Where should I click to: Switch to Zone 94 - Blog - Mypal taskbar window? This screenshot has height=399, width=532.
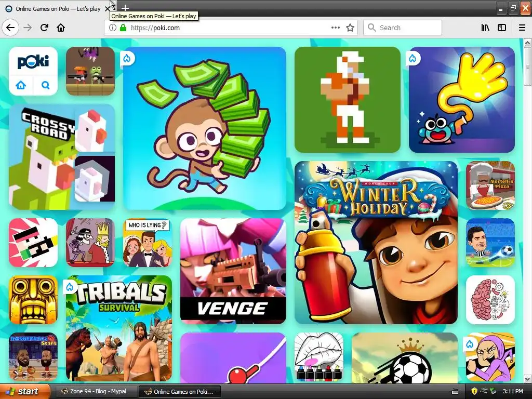pos(96,392)
